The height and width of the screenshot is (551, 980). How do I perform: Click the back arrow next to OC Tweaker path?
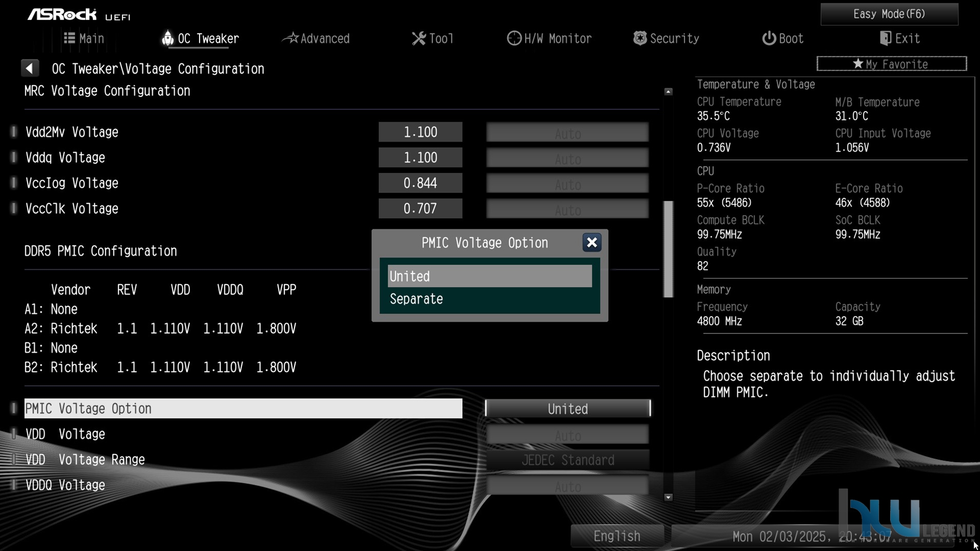30,68
